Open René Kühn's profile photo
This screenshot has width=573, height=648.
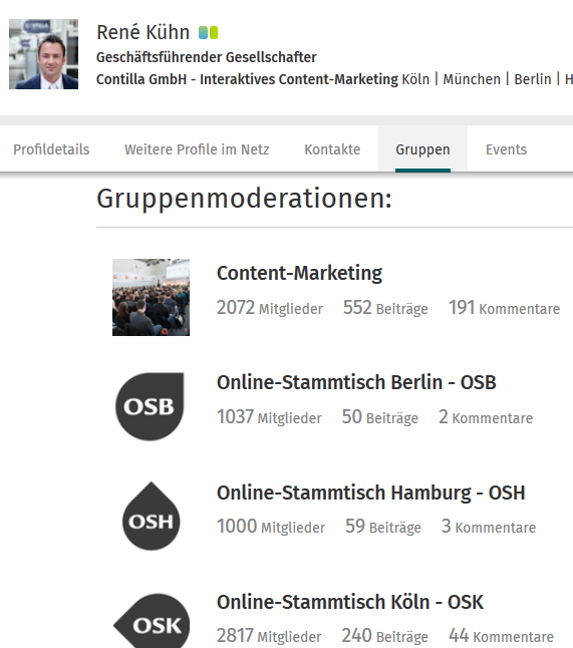(x=44, y=54)
